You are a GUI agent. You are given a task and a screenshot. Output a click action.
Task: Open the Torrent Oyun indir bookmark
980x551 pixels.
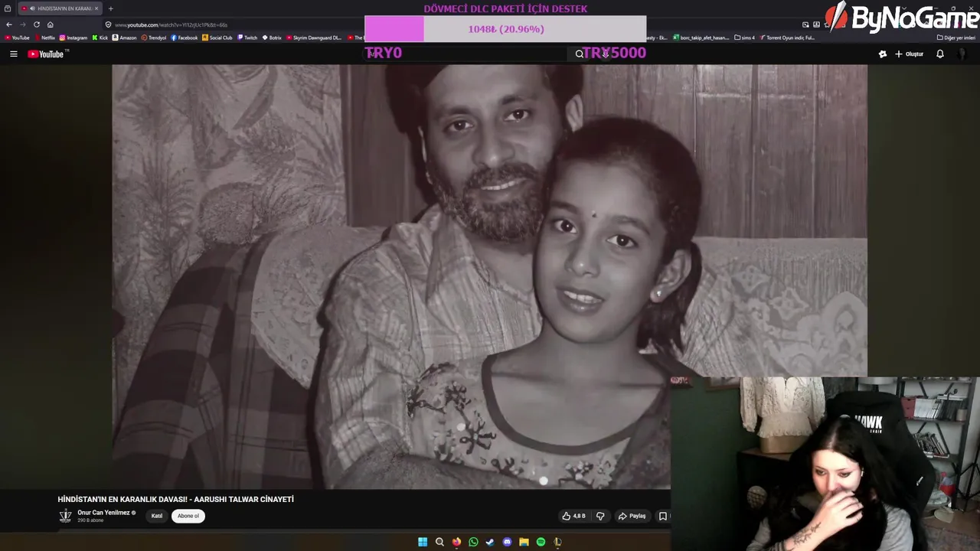click(788, 37)
